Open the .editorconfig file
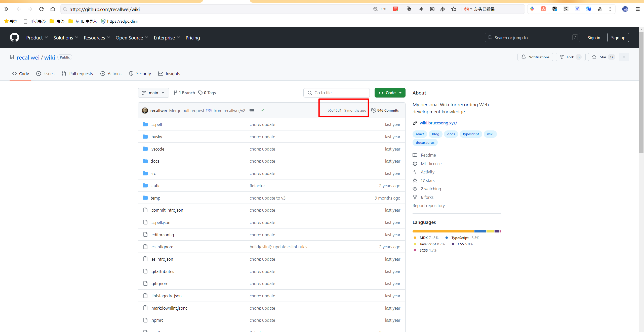This screenshot has height=332, width=644. (162, 235)
